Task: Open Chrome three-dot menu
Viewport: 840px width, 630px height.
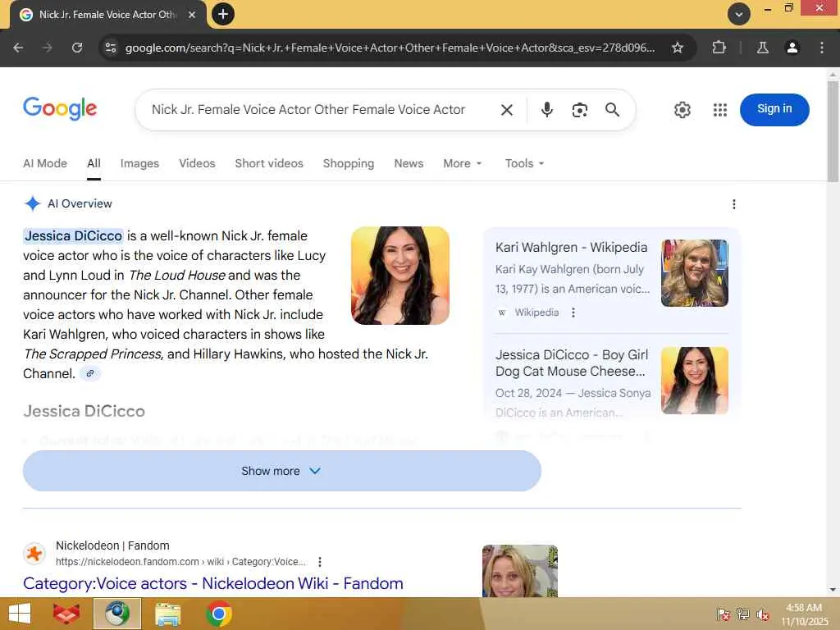Action: tap(821, 48)
